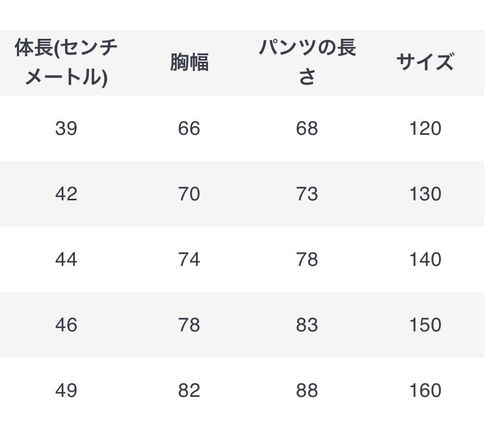The height and width of the screenshot is (422, 504).
Task: Click body length value 39
Action: pos(66,129)
